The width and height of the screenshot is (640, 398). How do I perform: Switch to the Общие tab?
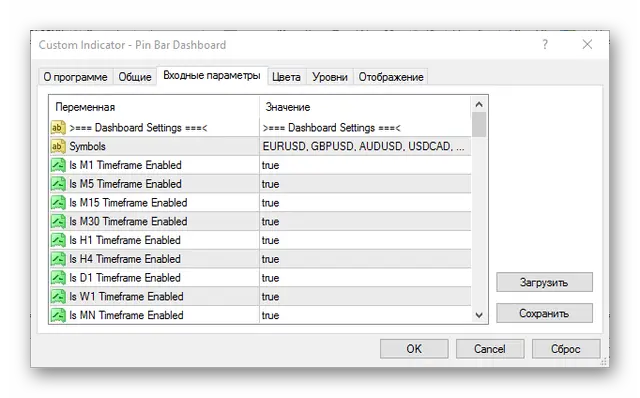click(135, 77)
